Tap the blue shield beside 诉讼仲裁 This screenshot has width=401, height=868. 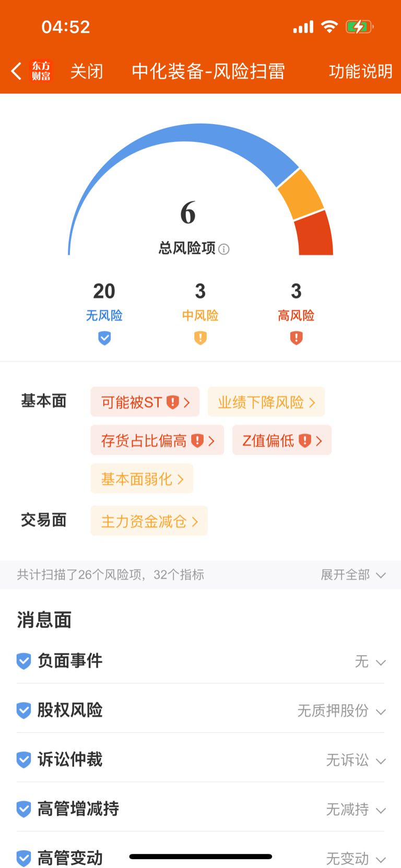coord(23,760)
